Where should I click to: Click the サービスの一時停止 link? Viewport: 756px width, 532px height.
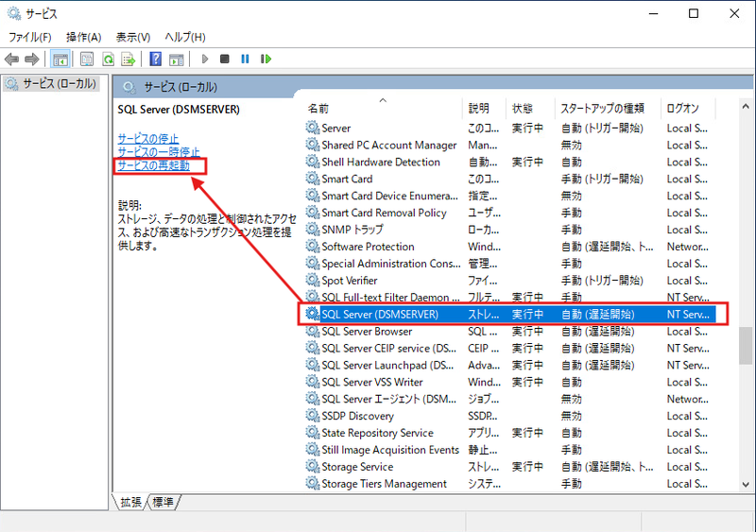tap(159, 152)
